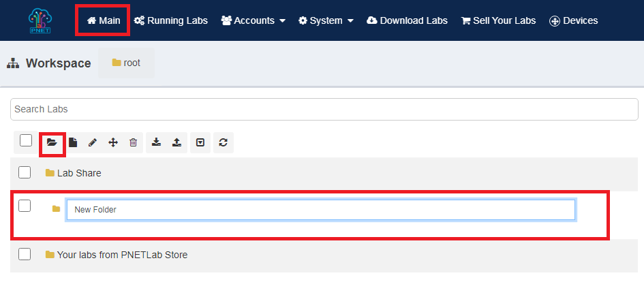Click the pencil rename icon
The width and height of the screenshot is (644, 282).
93,142
